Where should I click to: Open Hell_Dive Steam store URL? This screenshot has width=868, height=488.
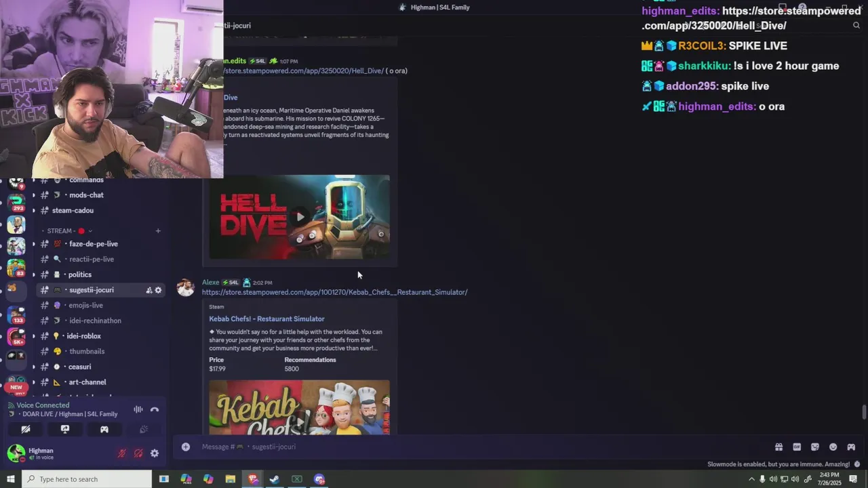pyautogui.click(x=304, y=70)
